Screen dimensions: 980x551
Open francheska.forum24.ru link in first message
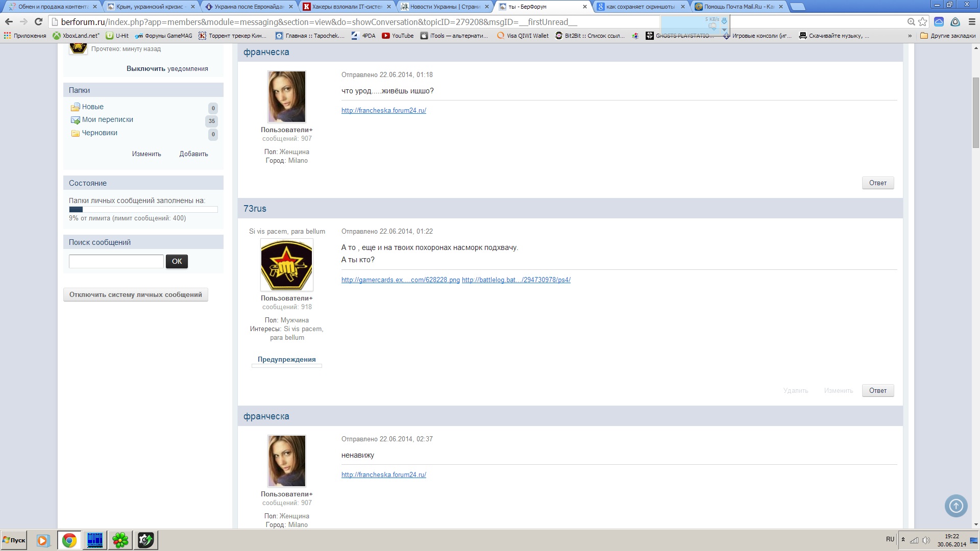(383, 111)
